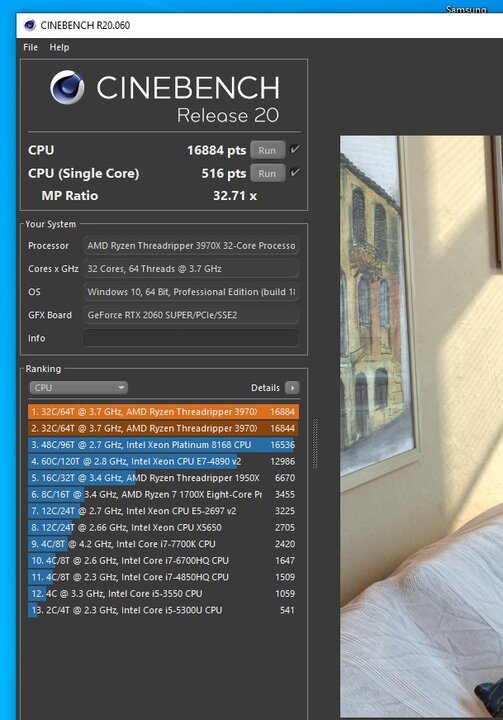
Task: Click the Details arrow button
Action: pos(292,388)
